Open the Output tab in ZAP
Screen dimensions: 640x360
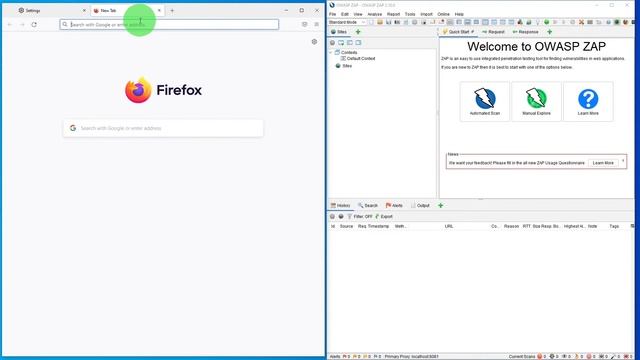(x=420, y=206)
